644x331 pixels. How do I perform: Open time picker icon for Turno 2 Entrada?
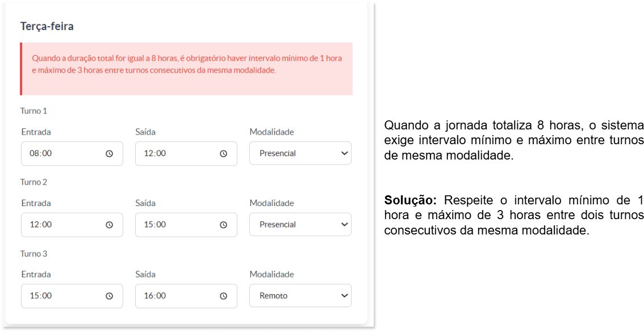[x=109, y=225]
